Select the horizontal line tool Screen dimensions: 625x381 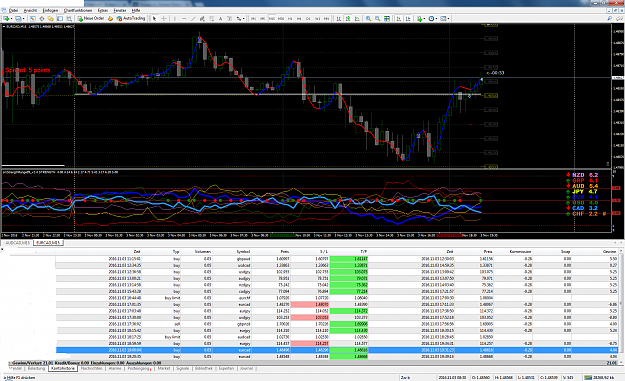point(184,18)
